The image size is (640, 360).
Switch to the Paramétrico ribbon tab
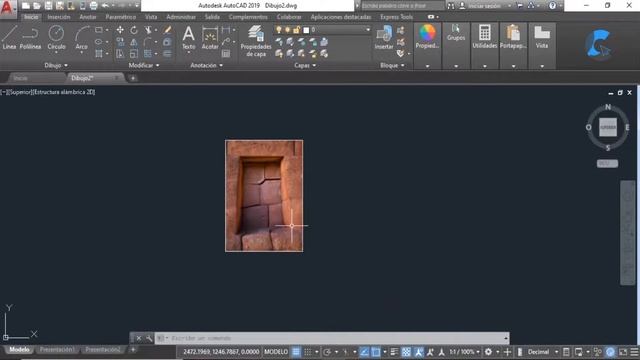120,17
